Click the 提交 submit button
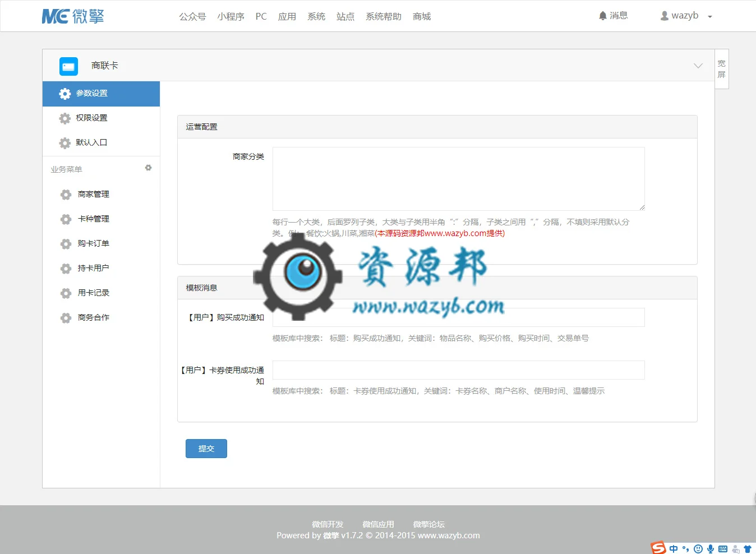756x554 pixels. coord(206,449)
